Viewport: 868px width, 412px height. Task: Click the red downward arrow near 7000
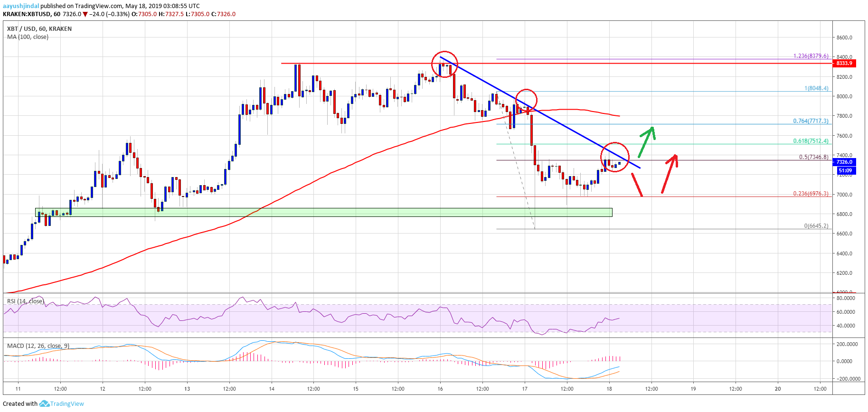[x=637, y=185]
